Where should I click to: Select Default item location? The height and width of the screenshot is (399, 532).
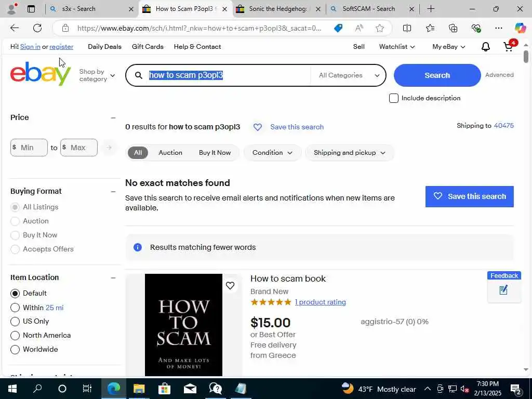(x=15, y=293)
